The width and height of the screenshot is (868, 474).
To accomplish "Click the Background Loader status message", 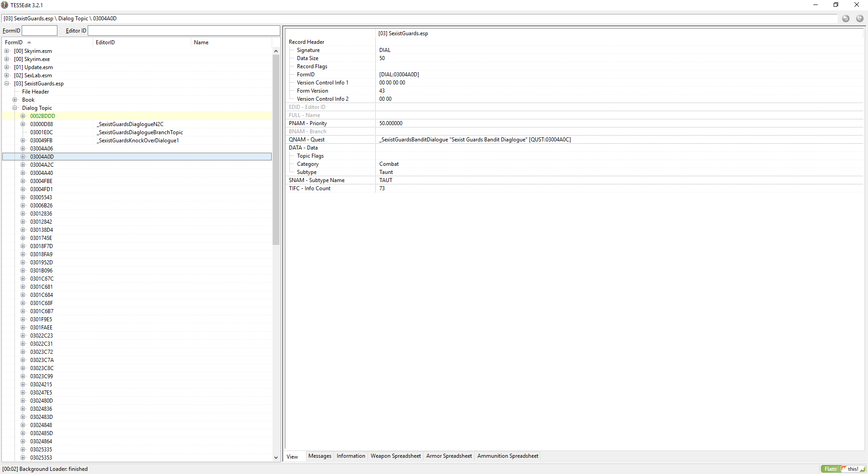I will (45, 469).
